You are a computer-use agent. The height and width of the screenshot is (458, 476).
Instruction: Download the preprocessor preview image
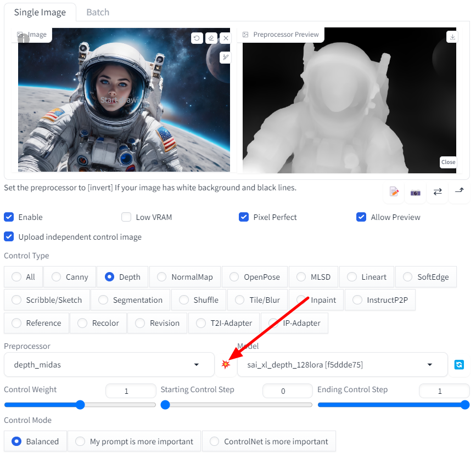(452, 37)
